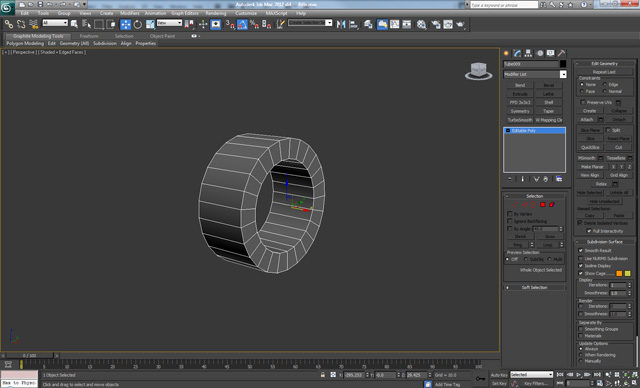Click the Unlink Selection tool
The height and width of the screenshot is (388, 640).
click(x=21, y=24)
